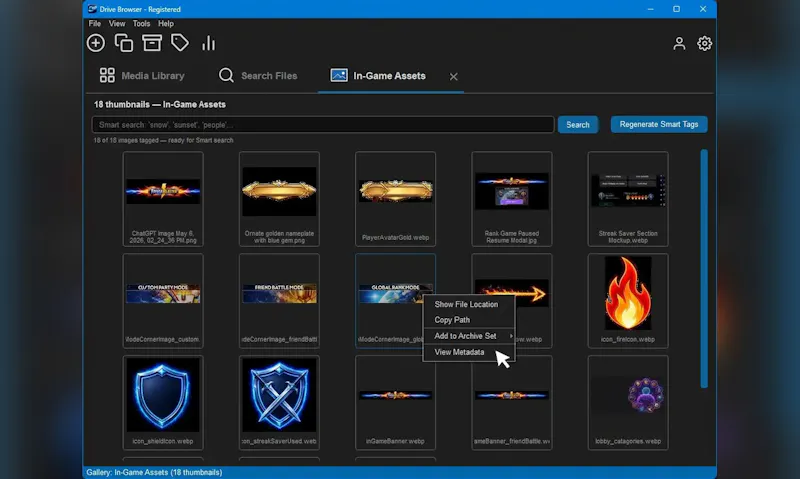800x479 pixels.
Task: Click the '18 thumbnails — In-Game Assets' heading
Action: [x=160, y=105]
